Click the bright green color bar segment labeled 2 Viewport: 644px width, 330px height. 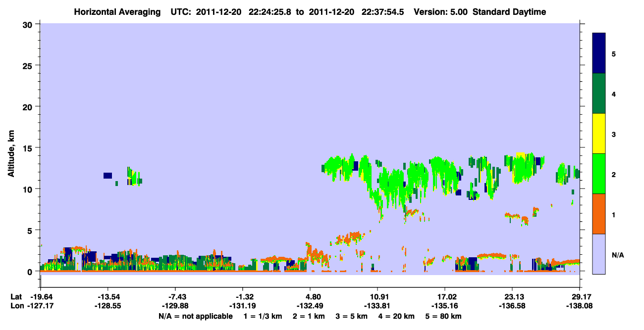click(599, 174)
